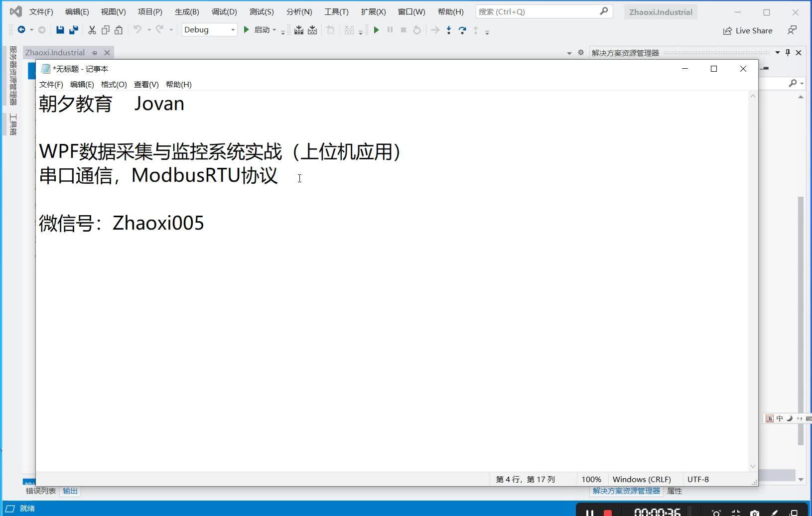Open the 格式(O) menu in Notepad
The height and width of the screenshot is (516, 812).
click(114, 84)
